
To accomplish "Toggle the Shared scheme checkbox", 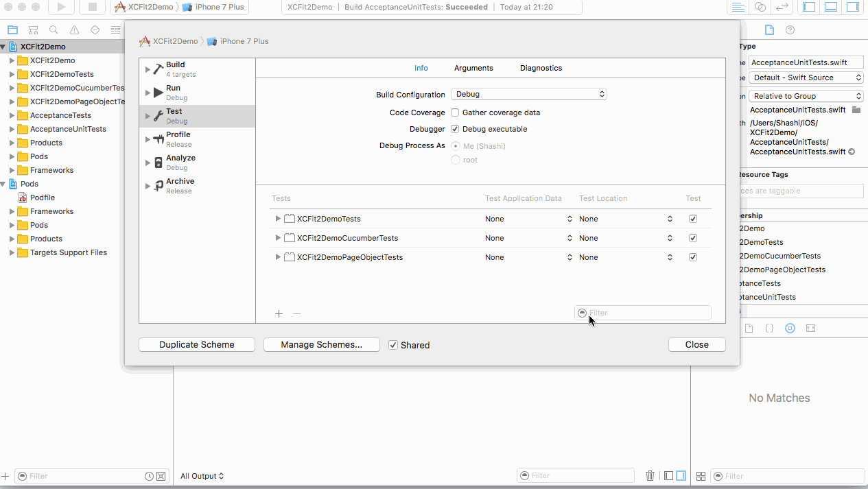I will point(393,345).
